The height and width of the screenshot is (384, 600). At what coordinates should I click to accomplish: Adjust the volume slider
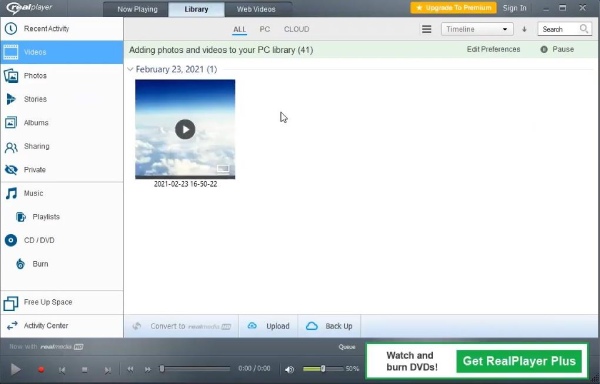[x=323, y=369]
